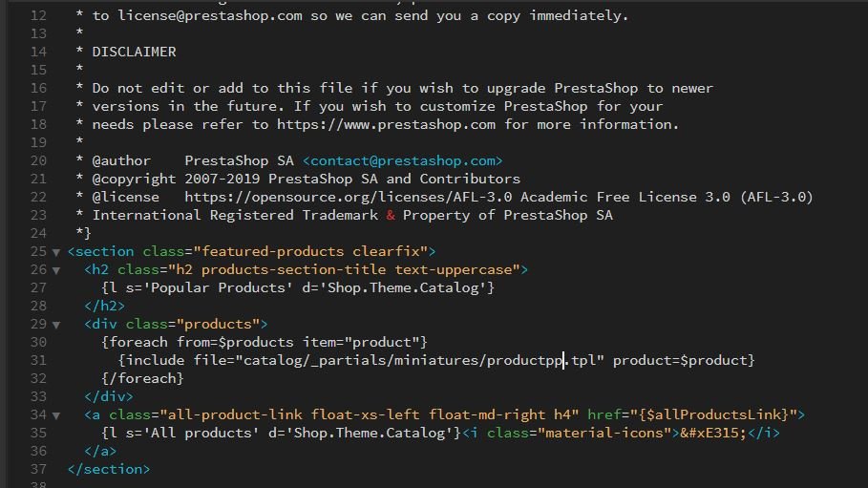Click the opensource.org AFL-3.0 license URL

pyautogui.click(x=348, y=197)
